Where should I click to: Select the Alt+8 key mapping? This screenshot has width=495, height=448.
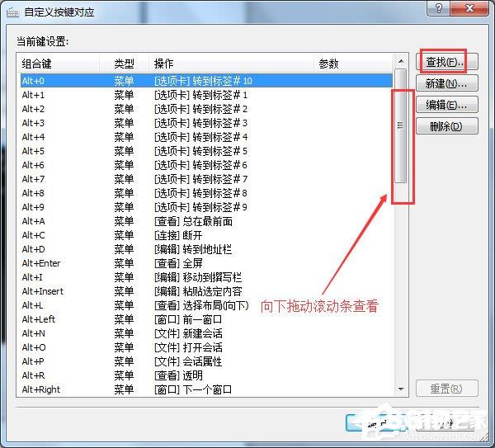206,193
